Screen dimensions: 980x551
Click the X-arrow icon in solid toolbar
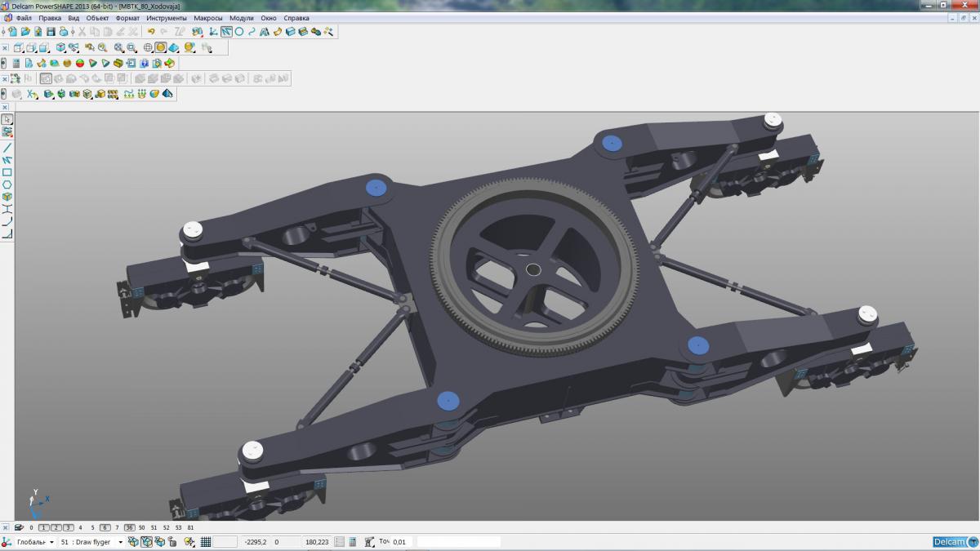point(33,94)
